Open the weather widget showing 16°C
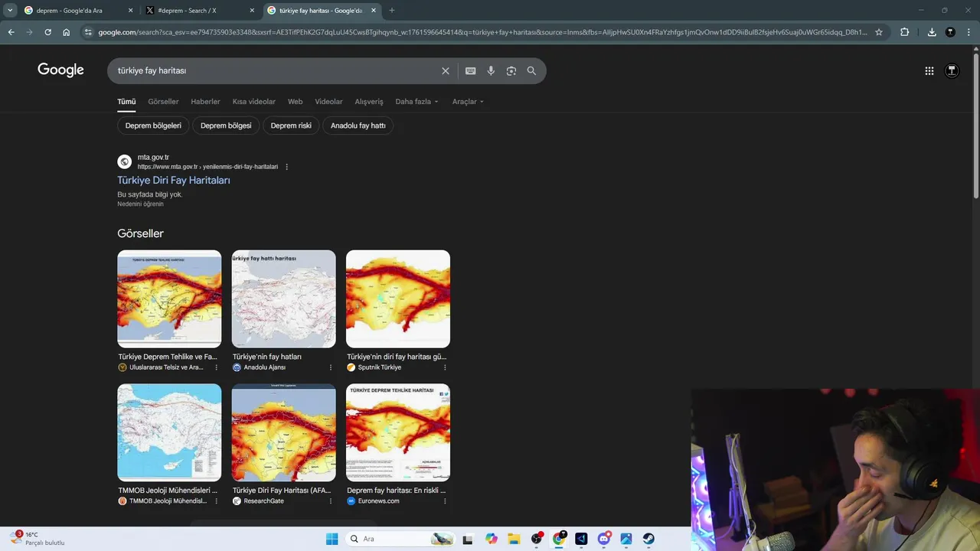 point(38,539)
